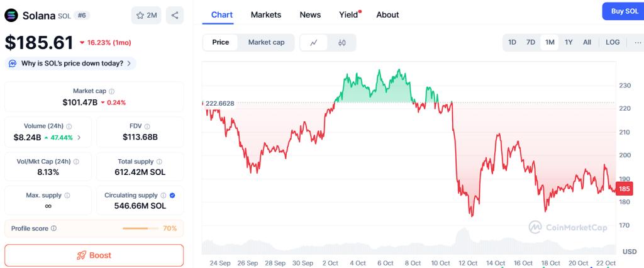644x268 pixels.
Task: Switch to the News tab
Action: click(310, 14)
